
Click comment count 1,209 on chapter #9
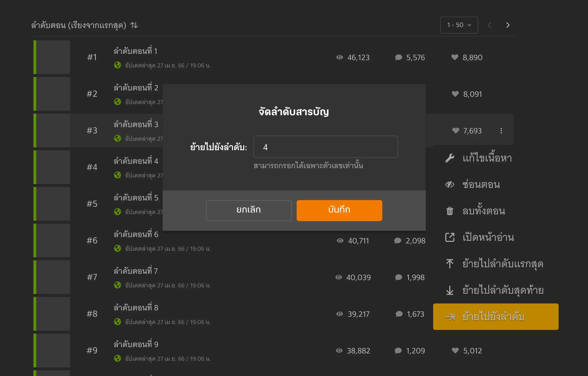pos(415,351)
